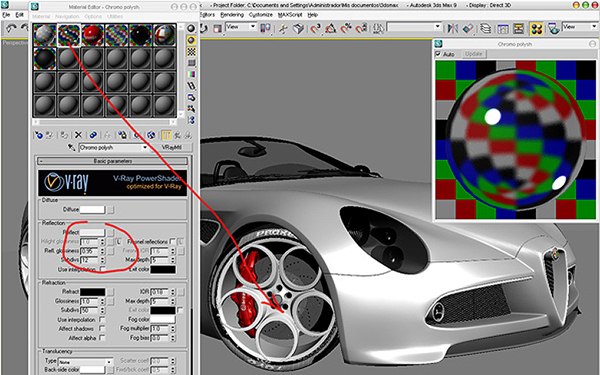
Task: Open the Rendering menu
Action: click(232, 15)
